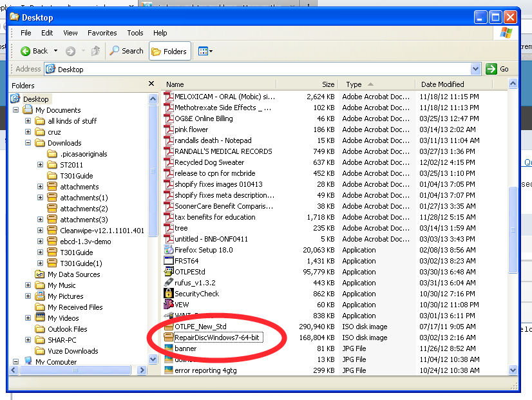This screenshot has width=532, height=400.
Task: Click the folder tree vertical scrollbar thumb
Action: pyautogui.click(x=153, y=170)
